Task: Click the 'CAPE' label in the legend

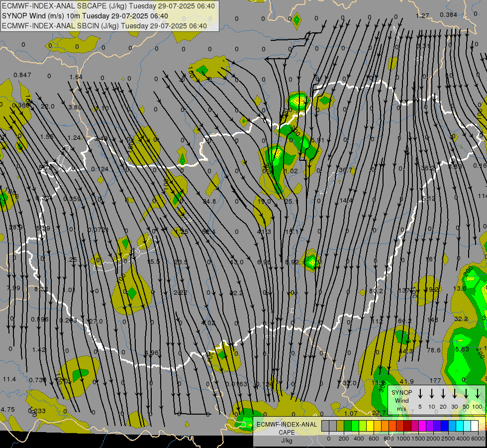Action: click(287, 433)
